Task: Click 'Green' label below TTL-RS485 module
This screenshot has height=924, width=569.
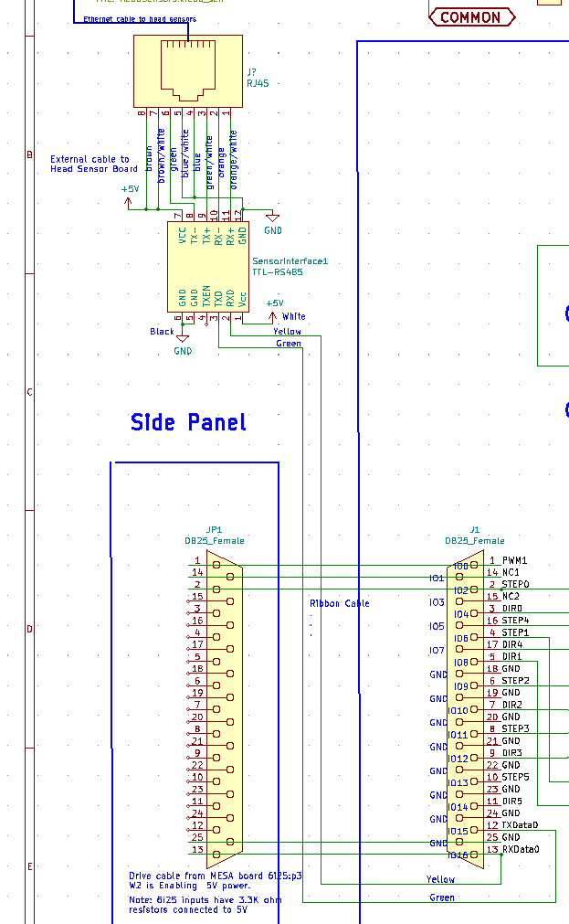Action: pos(289,343)
